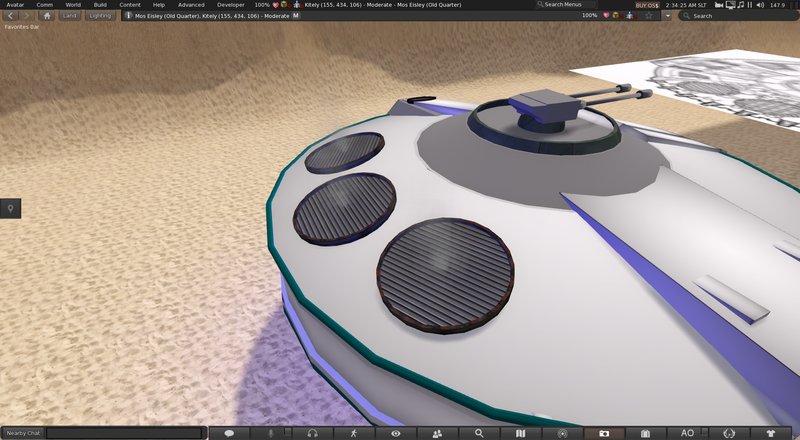800x440 pixels.
Task: Click the 147.9 FPS readout
Action: point(777,5)
